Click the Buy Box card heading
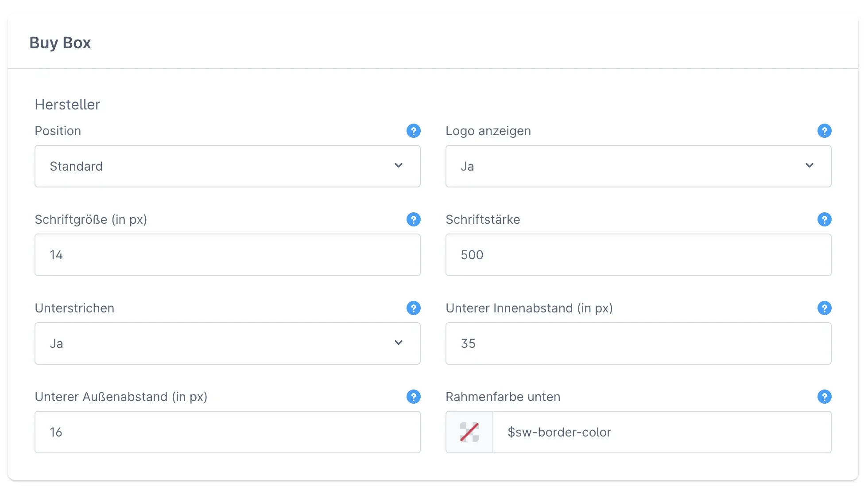This screenshot has width=868, height=491. 60,43
